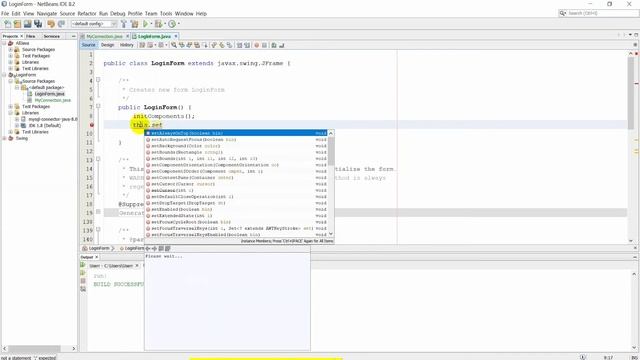Run the project with green play icon
Viewport: 640px width, 360px height.
pos(145,24)
